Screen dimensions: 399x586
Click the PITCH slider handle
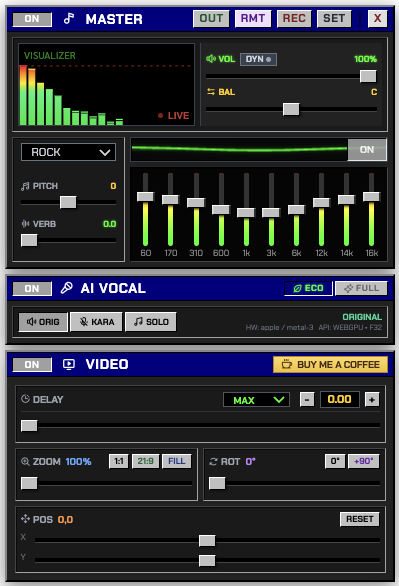[68, 202]
